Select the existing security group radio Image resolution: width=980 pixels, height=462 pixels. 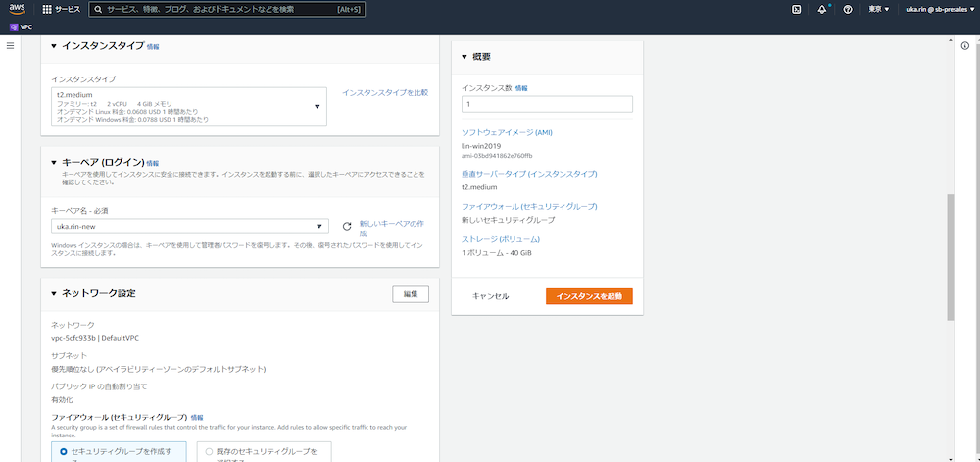[x=209, y=451]
